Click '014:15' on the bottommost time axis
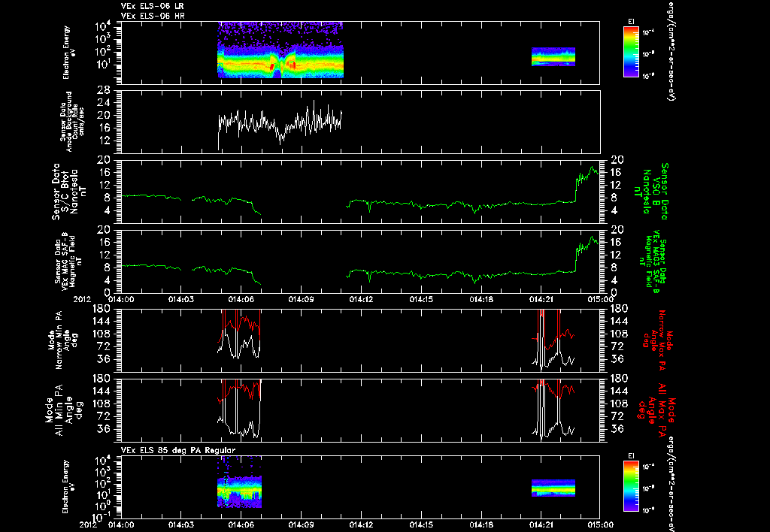770x532 pixels. 421,524
